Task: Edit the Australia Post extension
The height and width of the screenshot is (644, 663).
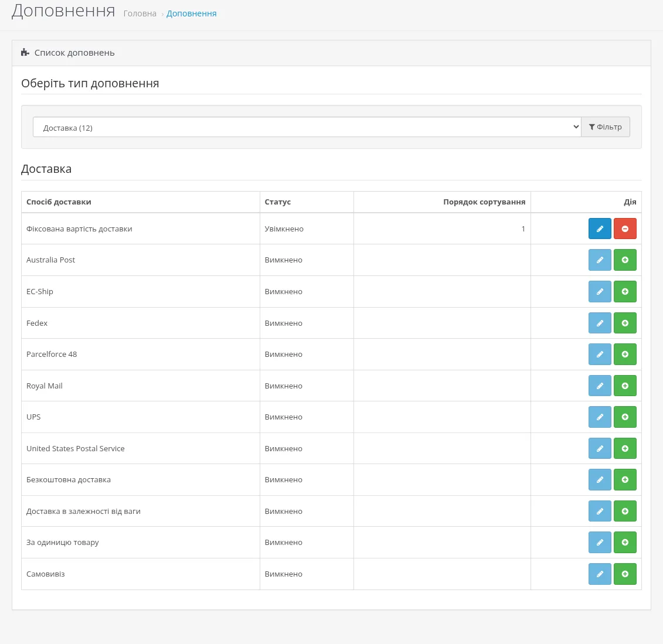Action: pyautogui.click(x=600, y=260)
